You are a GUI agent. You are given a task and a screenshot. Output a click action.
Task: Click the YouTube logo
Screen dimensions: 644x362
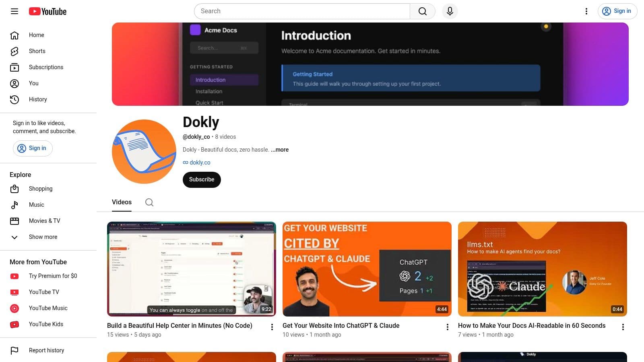[47, 11]
